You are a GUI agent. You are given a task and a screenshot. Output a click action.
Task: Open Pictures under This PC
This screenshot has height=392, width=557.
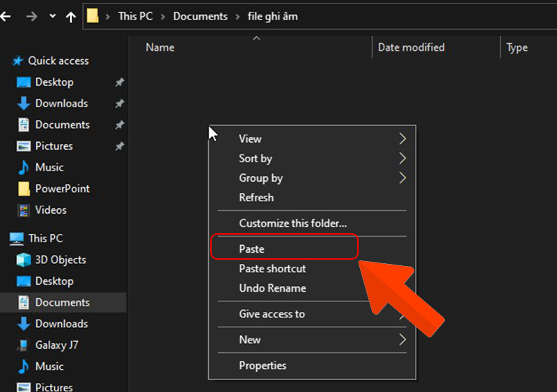[x=54, y=387]
